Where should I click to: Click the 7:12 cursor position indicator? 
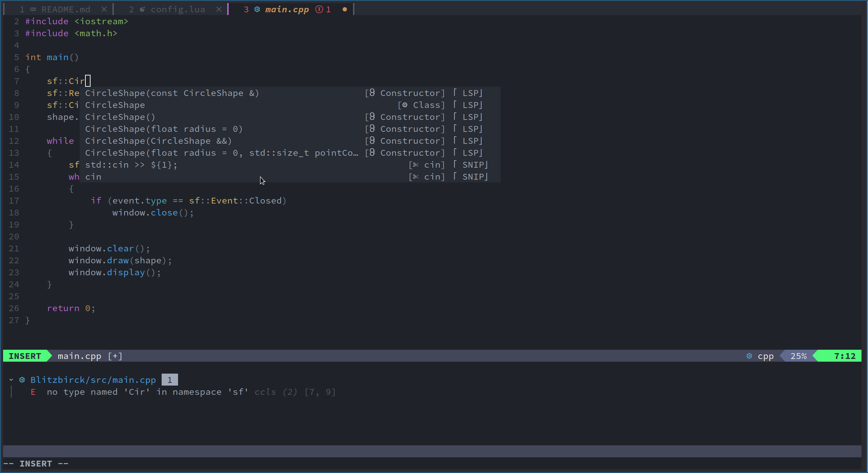(845, 356)
